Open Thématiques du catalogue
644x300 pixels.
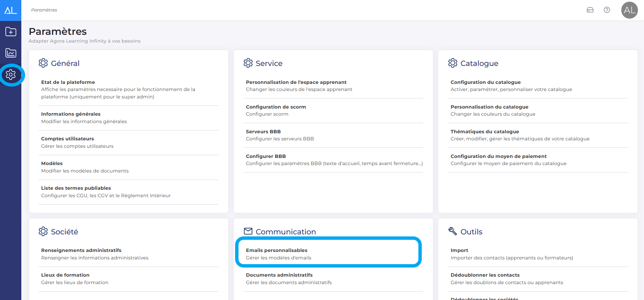[484, 132]
